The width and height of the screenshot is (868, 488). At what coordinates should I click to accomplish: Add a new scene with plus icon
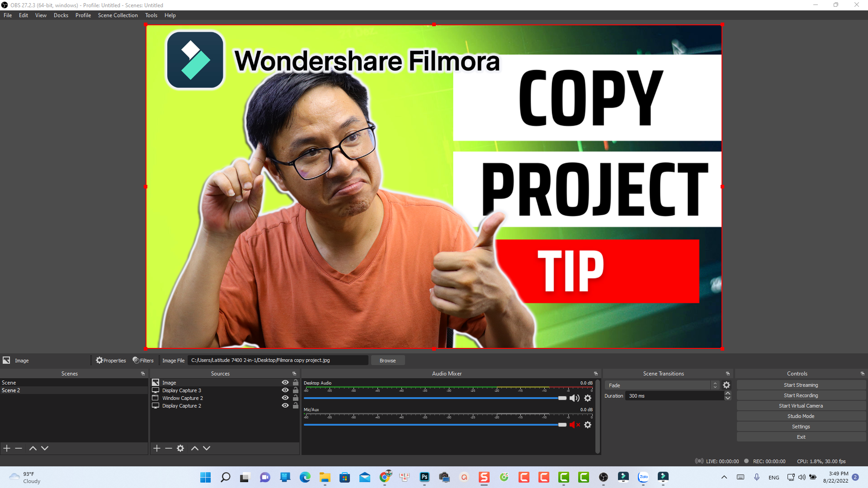click(x=7, y=448)
